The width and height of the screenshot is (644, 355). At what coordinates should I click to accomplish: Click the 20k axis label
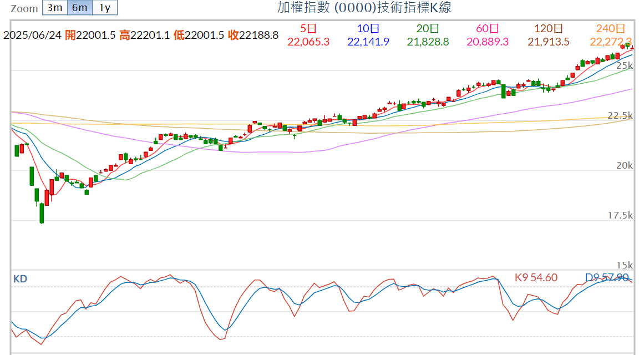click(624, 166)
